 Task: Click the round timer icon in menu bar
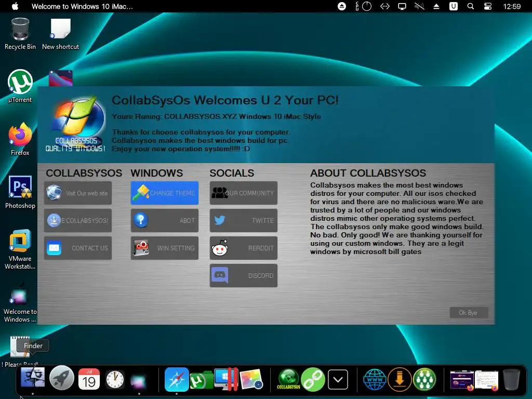367,6
